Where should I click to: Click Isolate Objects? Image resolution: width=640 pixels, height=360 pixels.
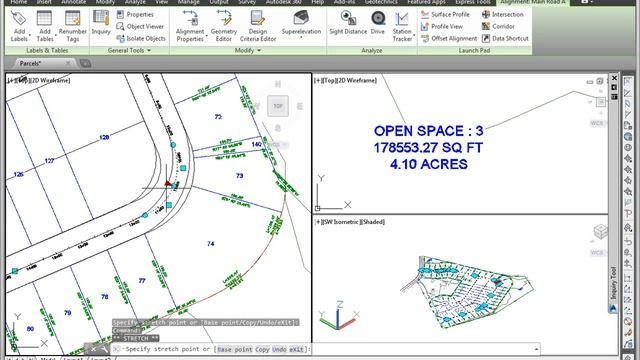tap(141, 38)
